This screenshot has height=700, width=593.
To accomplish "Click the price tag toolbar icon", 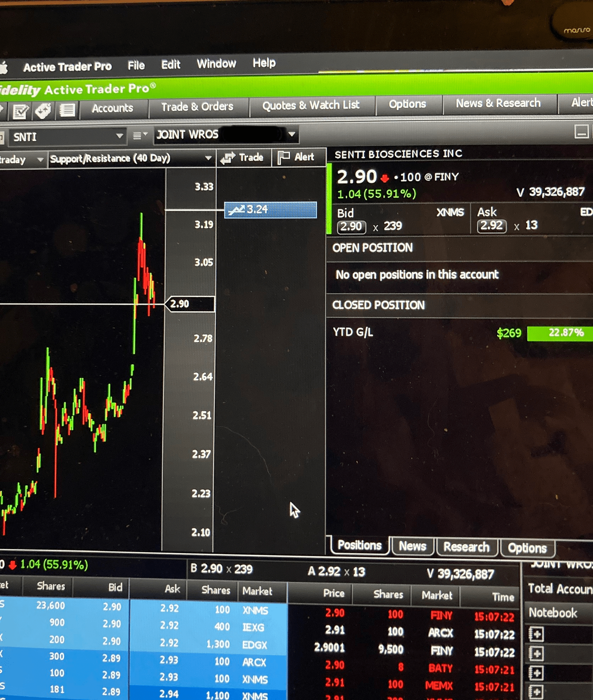I will click(43, 111).
